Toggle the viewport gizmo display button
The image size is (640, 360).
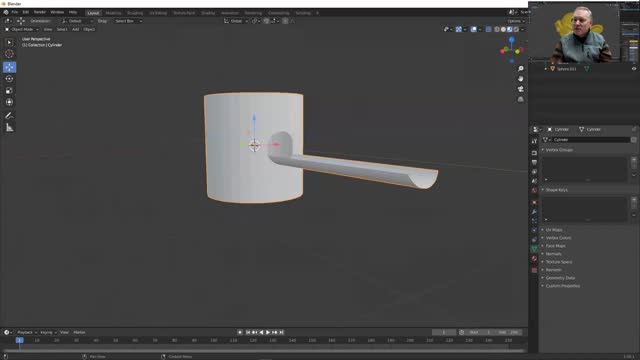[x=459, y=29]
